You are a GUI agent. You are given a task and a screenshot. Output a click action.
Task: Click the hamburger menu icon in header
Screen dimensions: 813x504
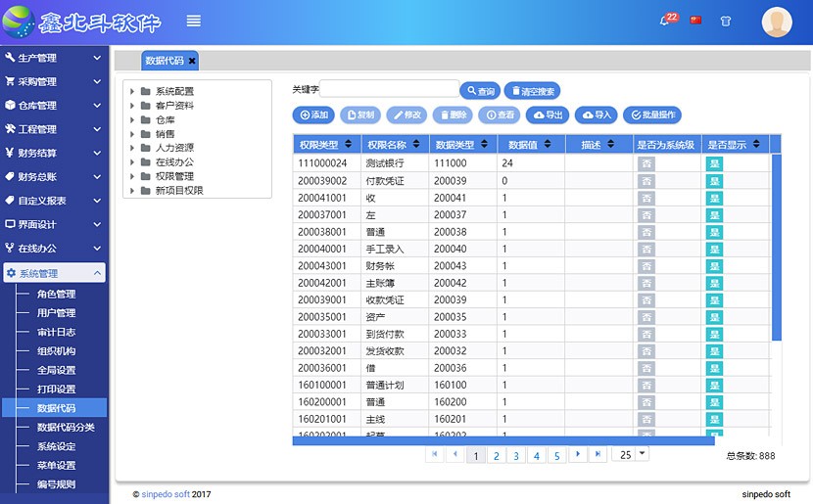click(x=194, y=21)
